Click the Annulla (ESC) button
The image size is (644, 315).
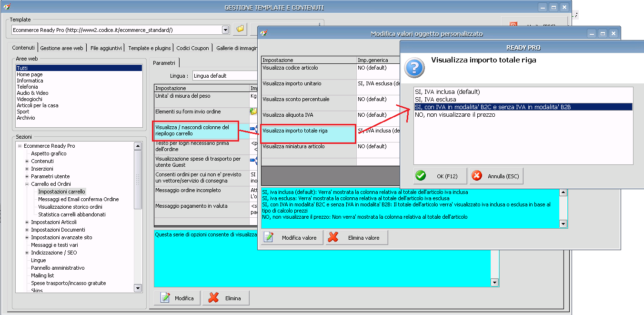(496, 176)
